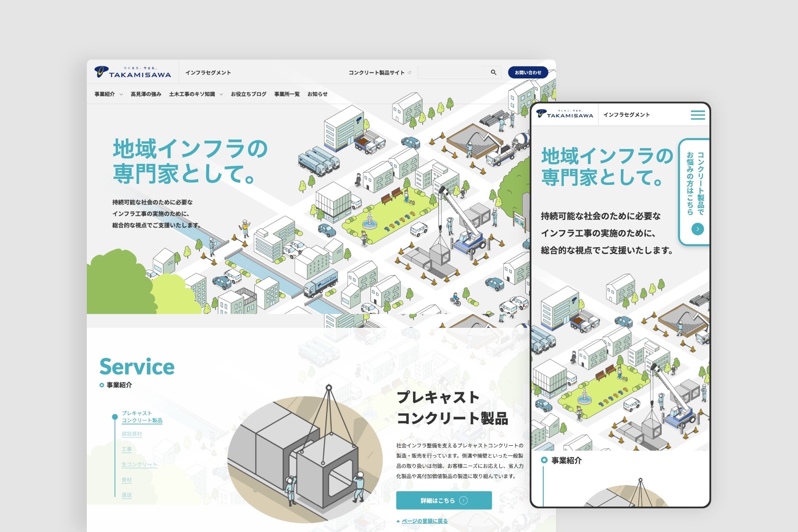Click the お知らせ navigation item

click(317, 94)
